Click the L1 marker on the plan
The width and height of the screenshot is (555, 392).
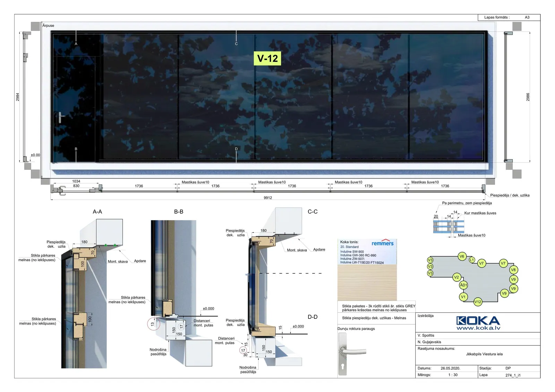click(x=472, y=260)
